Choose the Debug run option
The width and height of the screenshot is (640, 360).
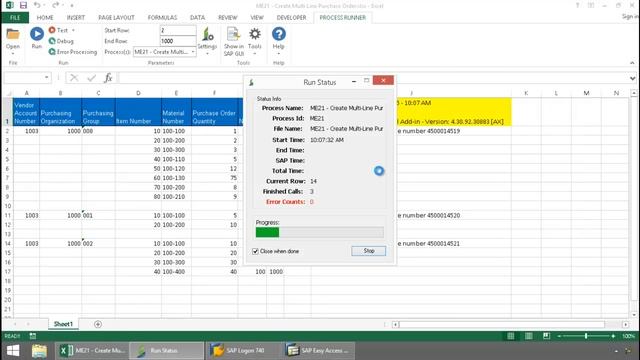pyautogui.click(x=61, y=41)
